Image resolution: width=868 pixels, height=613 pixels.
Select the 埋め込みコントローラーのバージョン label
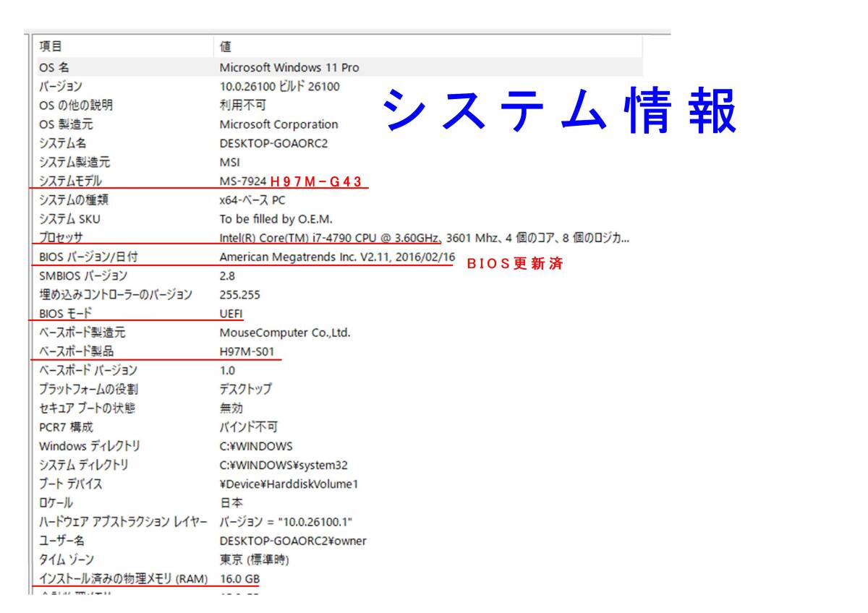tap(116, 295)
